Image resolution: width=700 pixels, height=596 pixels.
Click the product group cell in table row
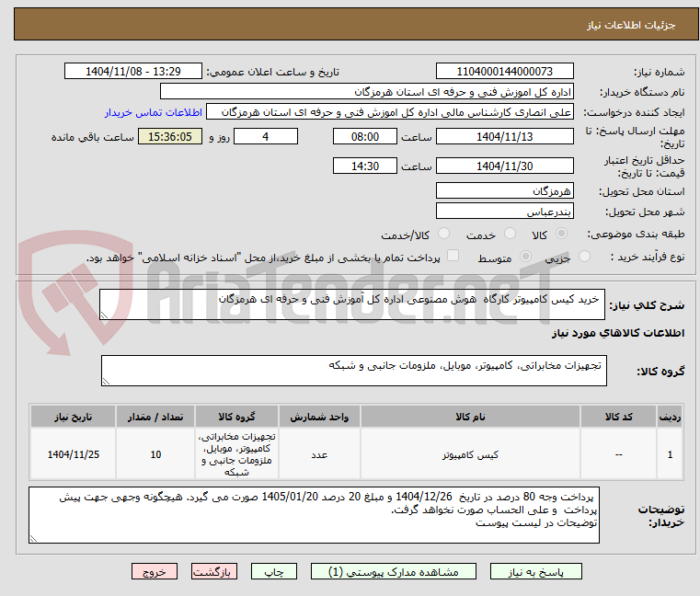point(236,454)
